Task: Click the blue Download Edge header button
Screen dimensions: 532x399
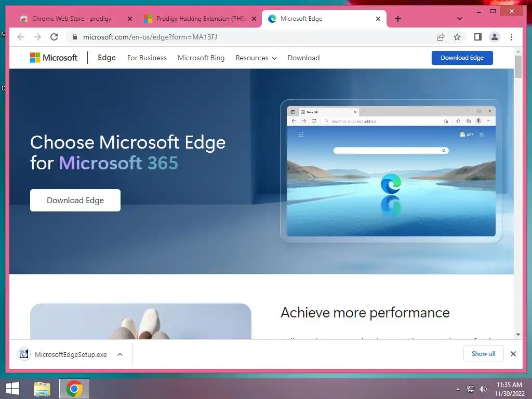Action: coord(462,58)
